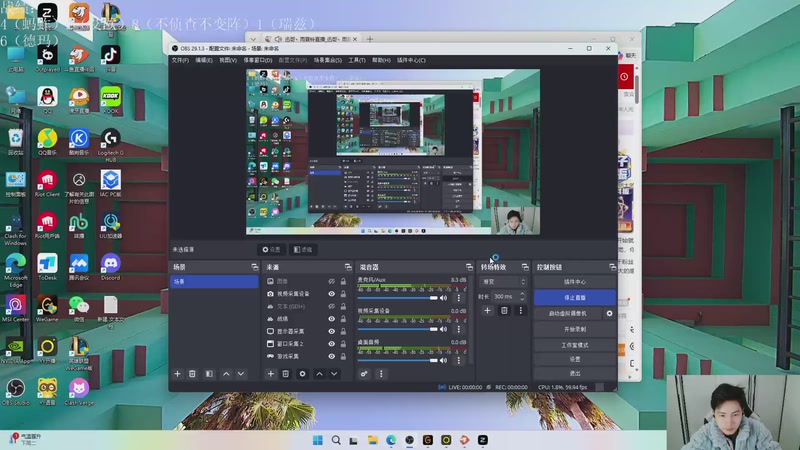Move scene up arrow in Scenes panel
This screenshot has height=450, width=800.
226,374
